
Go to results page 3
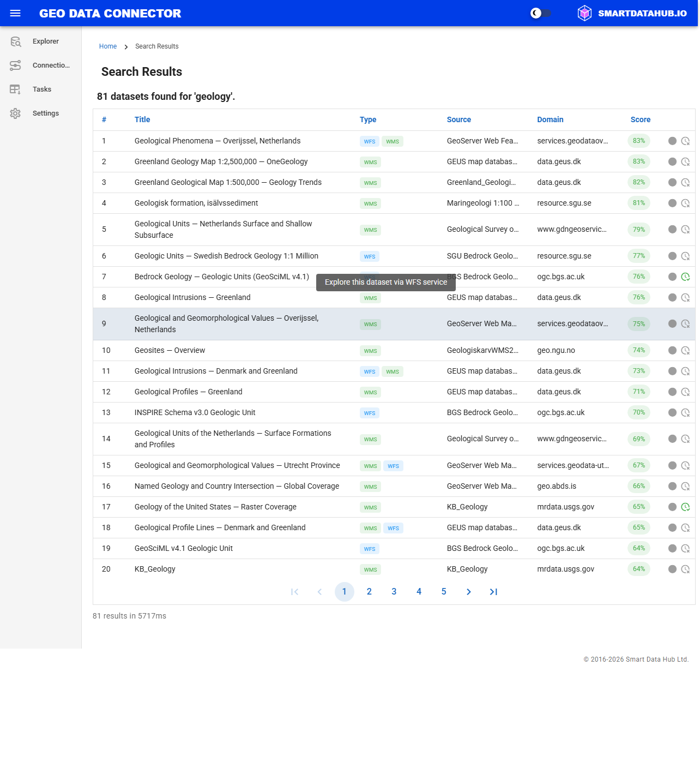pos(394,592)
